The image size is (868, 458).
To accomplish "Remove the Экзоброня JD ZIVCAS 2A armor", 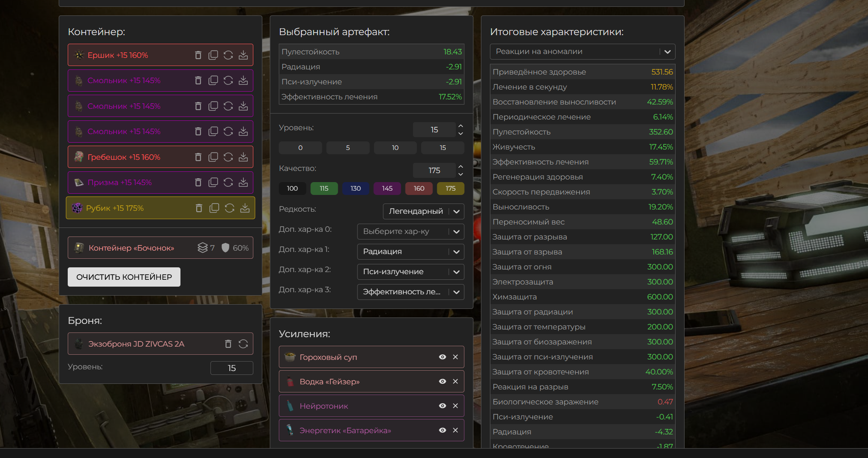I will (228, 344).
